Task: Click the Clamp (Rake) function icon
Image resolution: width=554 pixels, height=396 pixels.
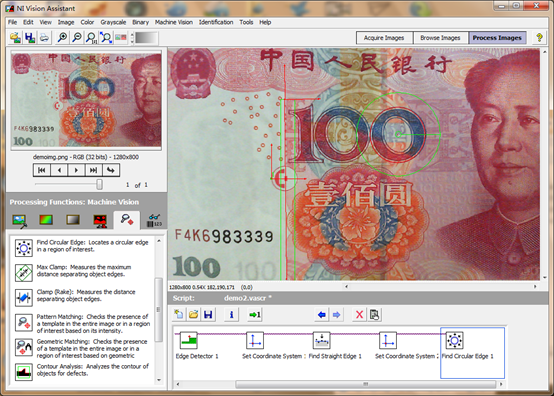Action: 24,297
